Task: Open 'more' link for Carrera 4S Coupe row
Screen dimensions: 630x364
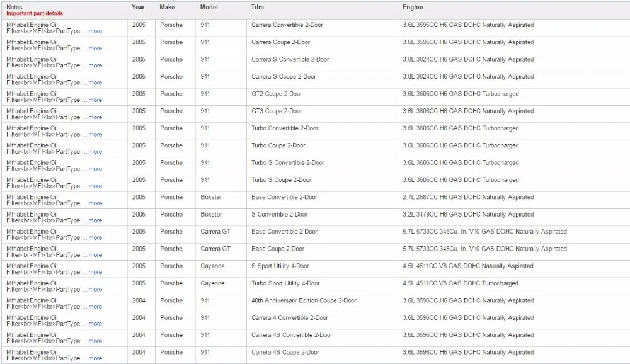Action: coord(95,359)
